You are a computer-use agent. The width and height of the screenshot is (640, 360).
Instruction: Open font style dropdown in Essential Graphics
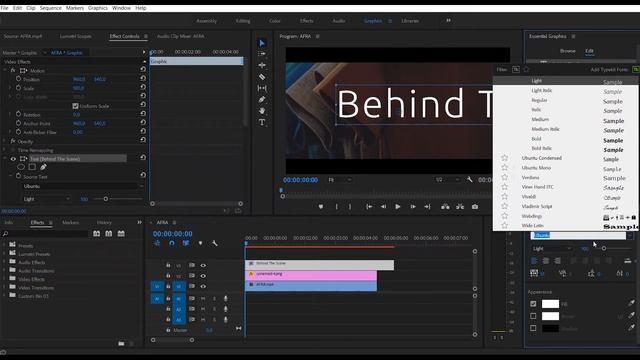click(551, 249)
